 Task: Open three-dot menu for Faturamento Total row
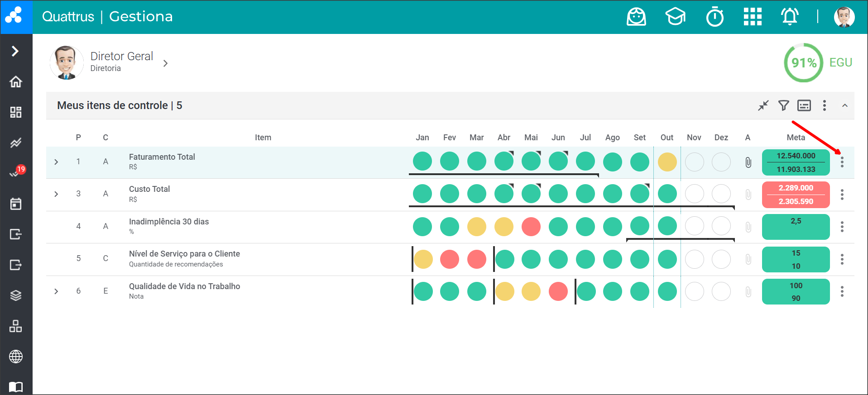842,162
